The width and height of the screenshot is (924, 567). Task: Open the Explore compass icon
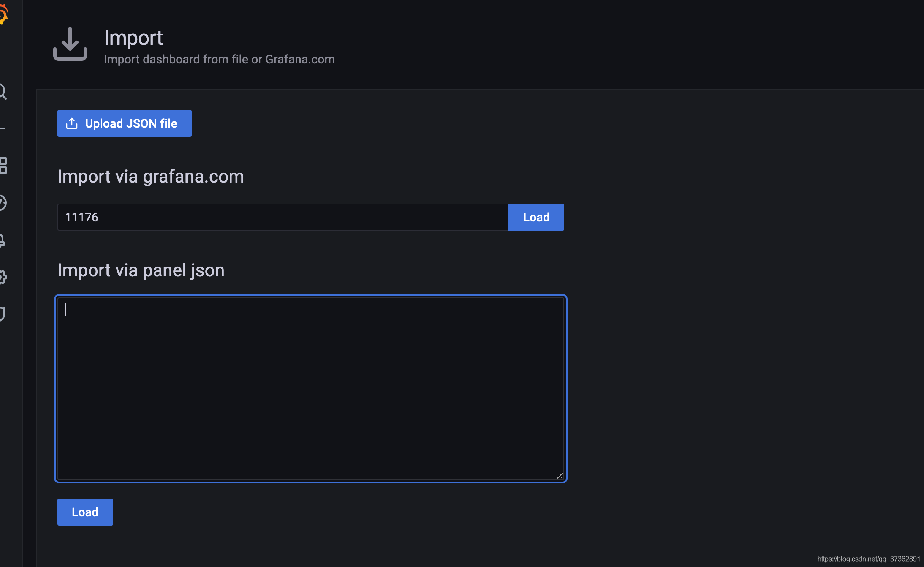(x=3, y=203)
